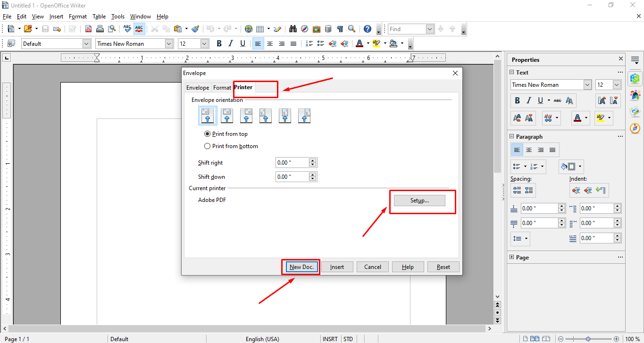Screen dimensions: 644x343
Task: Choose the first envelope orientation option
Action: click(207, 116)
